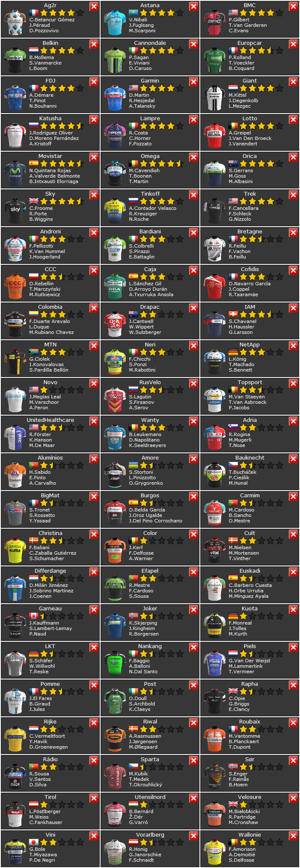300x868 pixels.
Task: Click the Belgian flag on Omega card
Action: coord(133,163)
